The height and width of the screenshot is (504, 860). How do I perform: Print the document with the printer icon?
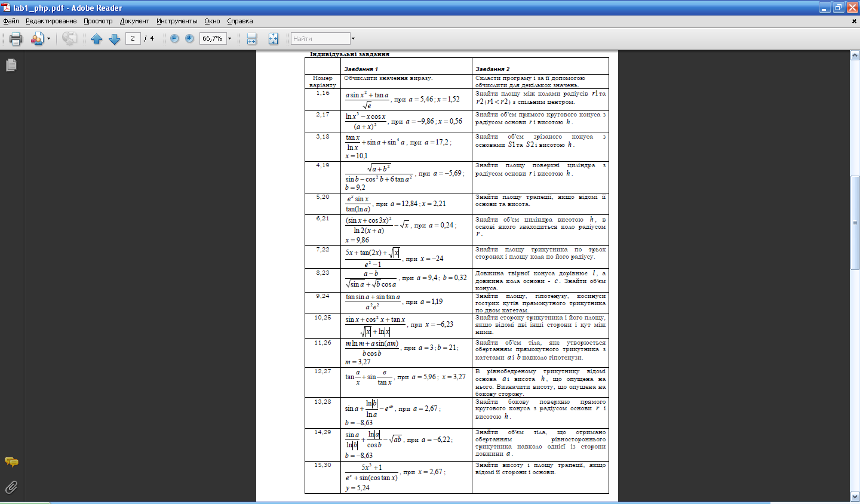(x=16, y=39)
